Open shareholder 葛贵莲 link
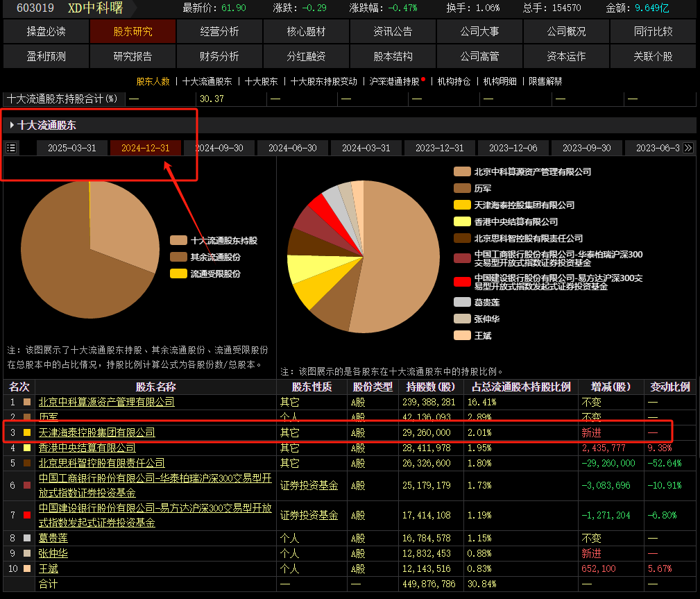This screenshot has width=700, height=599. click(53, 538)
